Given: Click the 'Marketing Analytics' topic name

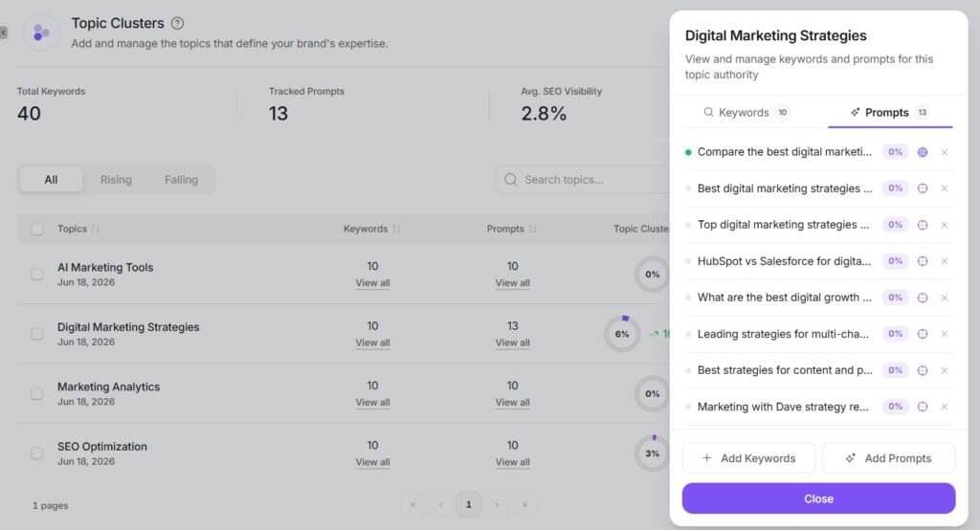Looking at the screenshot, I should click(x=109, y=386).
